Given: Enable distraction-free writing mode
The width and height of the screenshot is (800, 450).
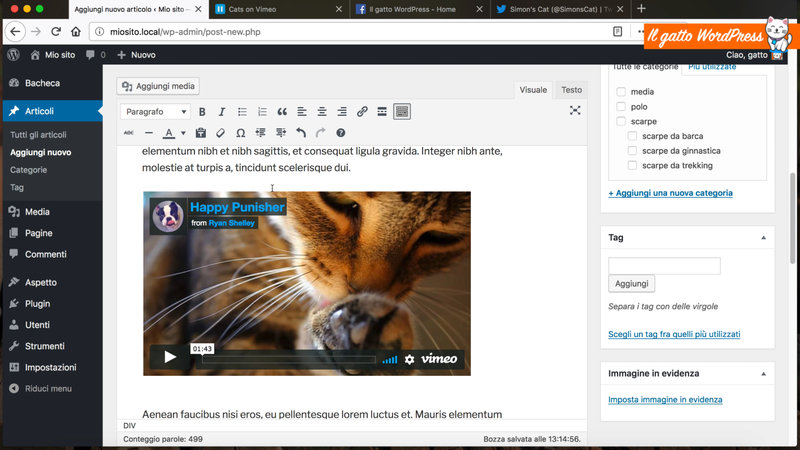Looking at the screenshot, I should tap(575, 111).
